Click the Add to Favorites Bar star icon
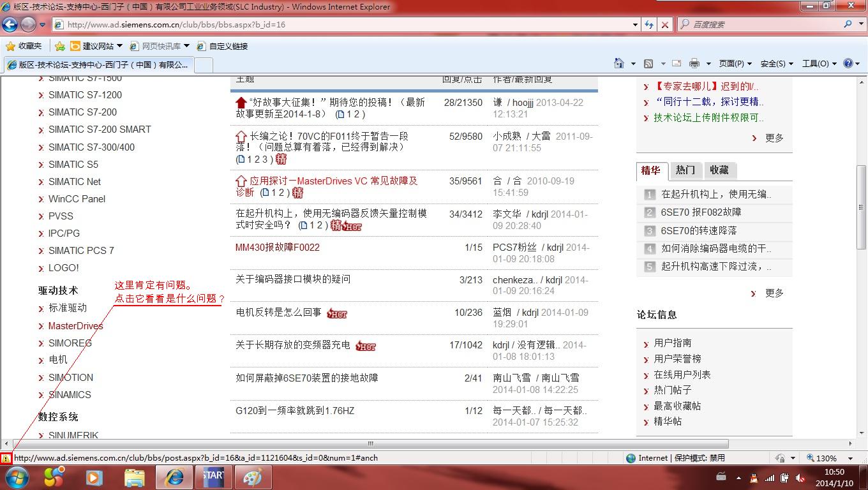868x490 pixels. point(60,46)
